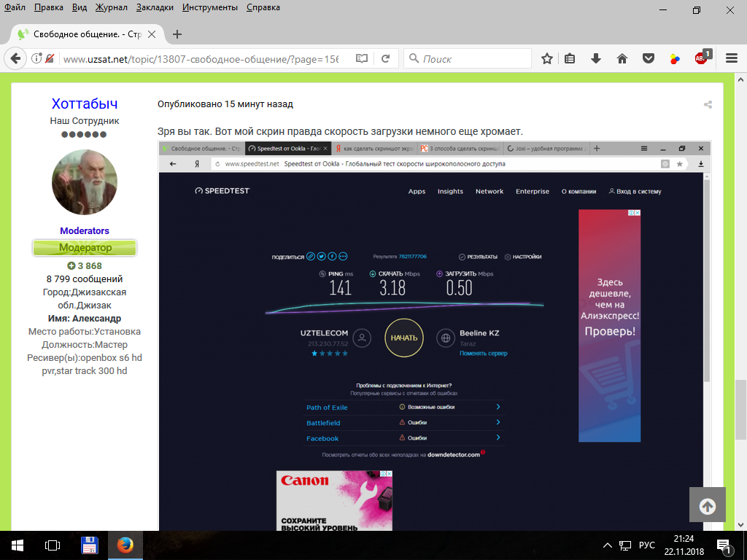
Task: Go to the home page
Action: coord(622,58)
